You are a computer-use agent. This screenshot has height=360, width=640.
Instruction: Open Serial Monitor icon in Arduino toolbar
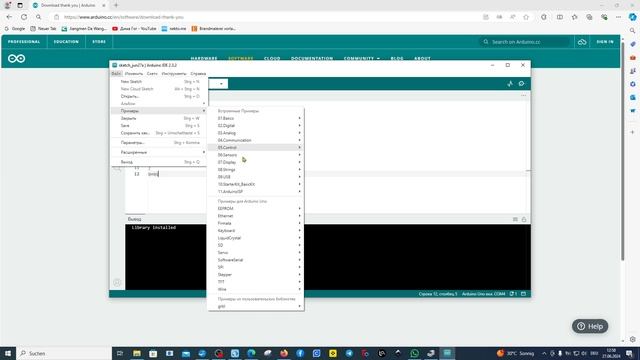[x=522, y=84]
